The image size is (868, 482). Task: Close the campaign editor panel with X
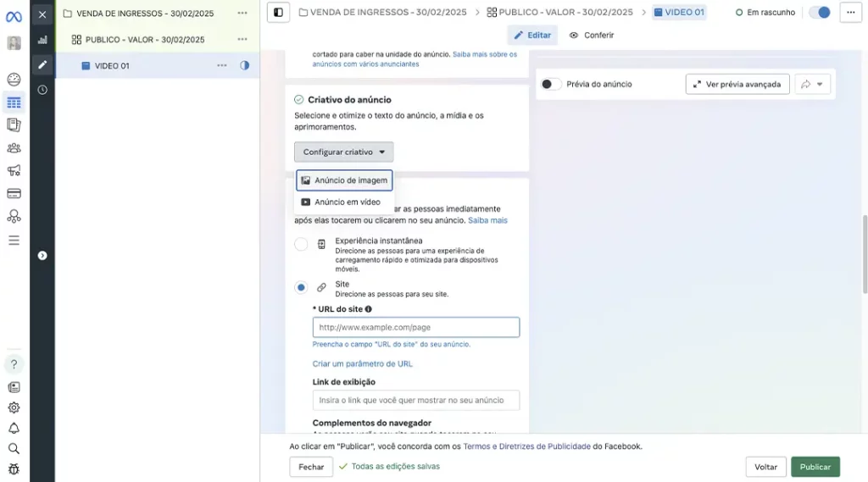[42, 14]
